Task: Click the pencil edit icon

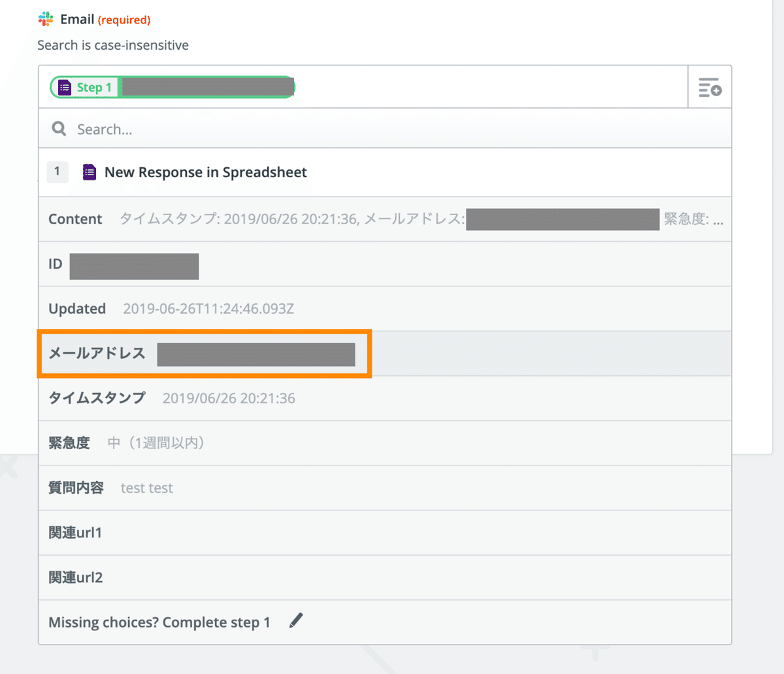Action: (296, 620)
